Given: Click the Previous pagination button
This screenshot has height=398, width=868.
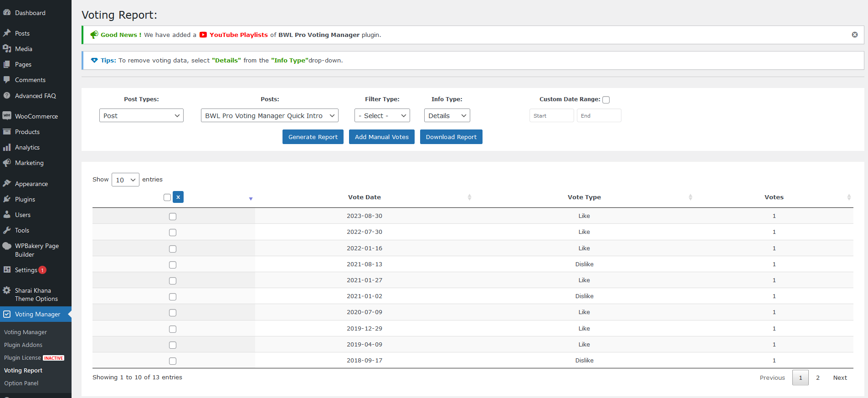Looking at the screenshot, I should [x=772, y=377].
